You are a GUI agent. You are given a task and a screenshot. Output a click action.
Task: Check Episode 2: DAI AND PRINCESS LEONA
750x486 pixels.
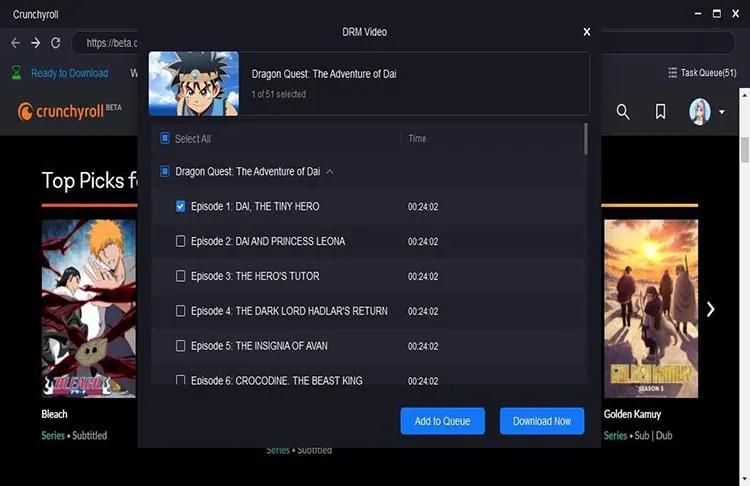tap(181, 241)
